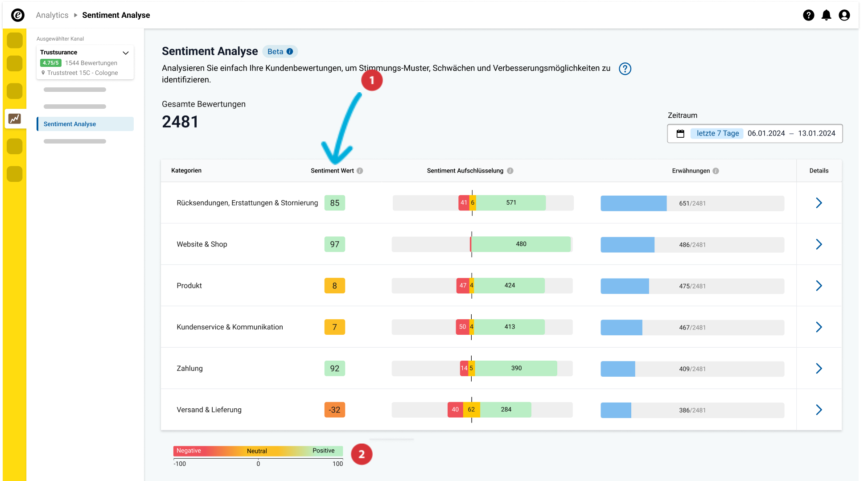868x481 pixels.
Task: Click the sentiment score 92 badge
Action: [x=334, y=368]
